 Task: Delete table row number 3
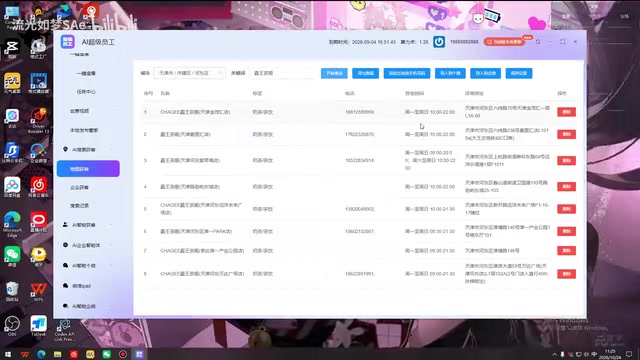[x=567, y=160]
